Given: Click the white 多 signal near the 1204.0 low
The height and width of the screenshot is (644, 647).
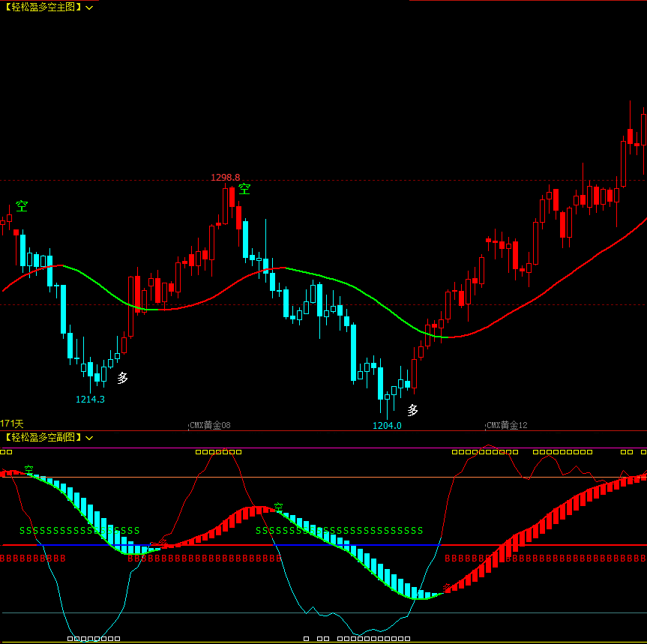Looking at the screenshot, I should point(412,410).
